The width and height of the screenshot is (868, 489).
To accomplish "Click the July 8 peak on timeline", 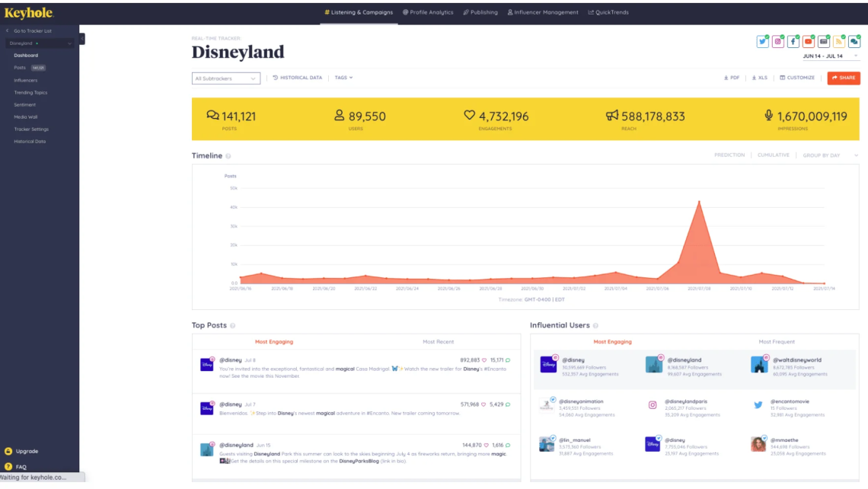I will [x=698, y=202].
